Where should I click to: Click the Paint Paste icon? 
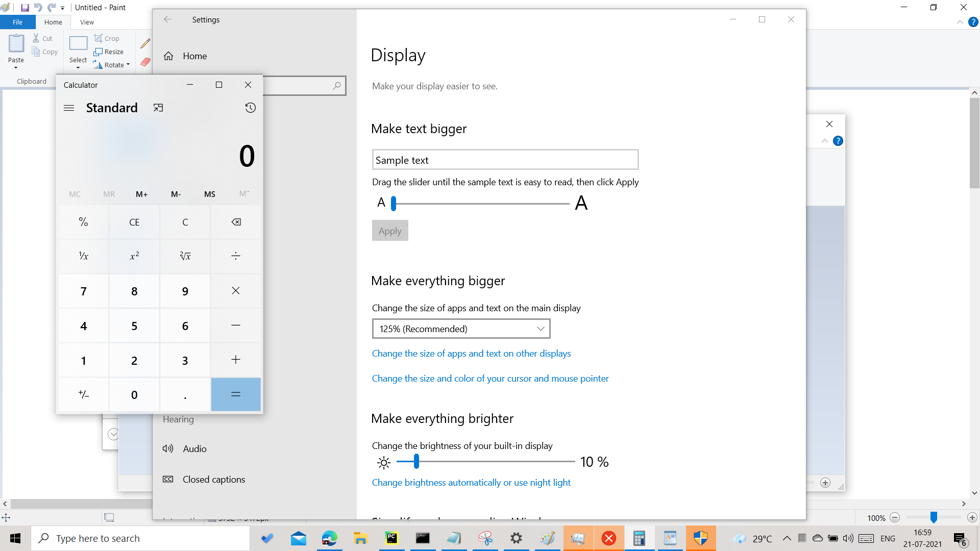(x=16, y=44)
